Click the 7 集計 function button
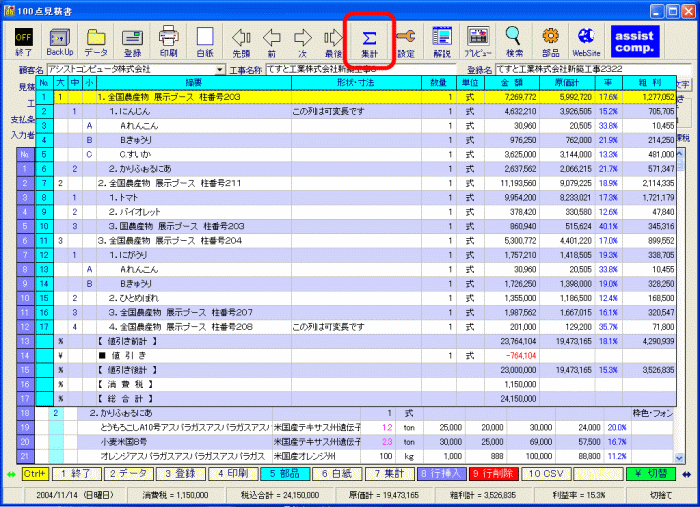 [389, 474]
